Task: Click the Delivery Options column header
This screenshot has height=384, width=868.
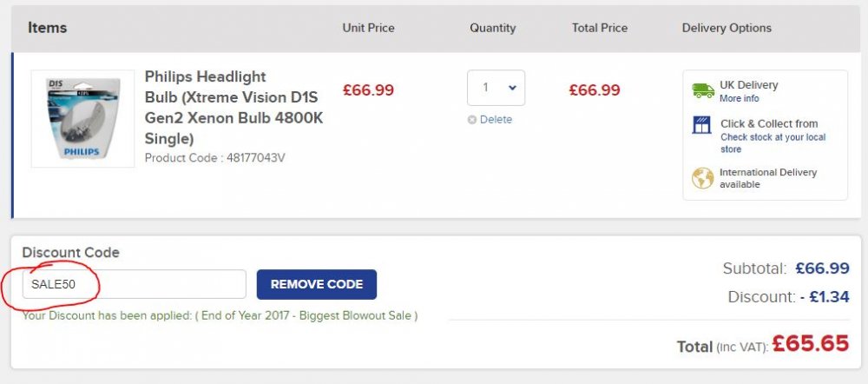Action: (x=727, y=29)
